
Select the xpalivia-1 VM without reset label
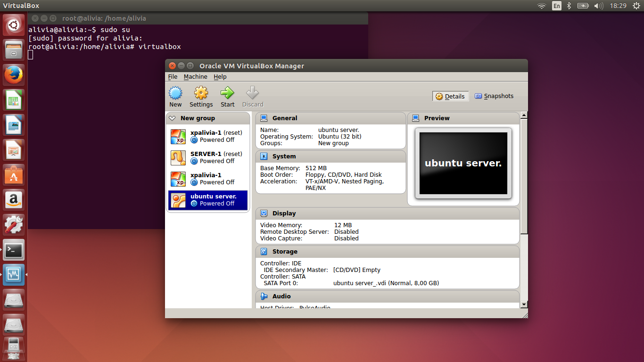click(x=208, y=179)
